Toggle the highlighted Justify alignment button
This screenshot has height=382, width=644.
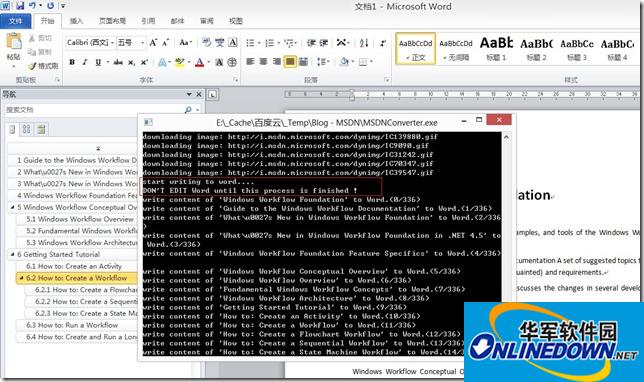[290, 62]
